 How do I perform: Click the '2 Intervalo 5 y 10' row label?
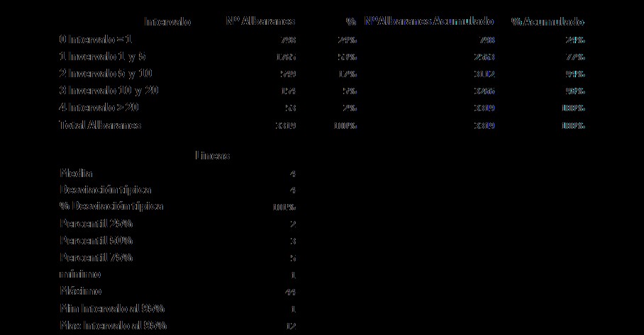(x=106, y=74)
